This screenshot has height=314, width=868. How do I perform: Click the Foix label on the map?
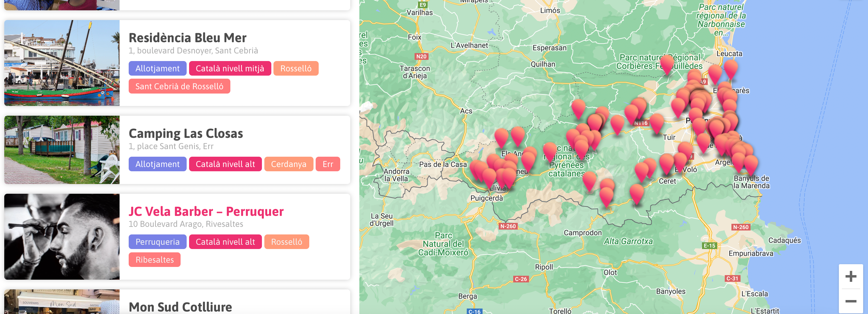415,37
